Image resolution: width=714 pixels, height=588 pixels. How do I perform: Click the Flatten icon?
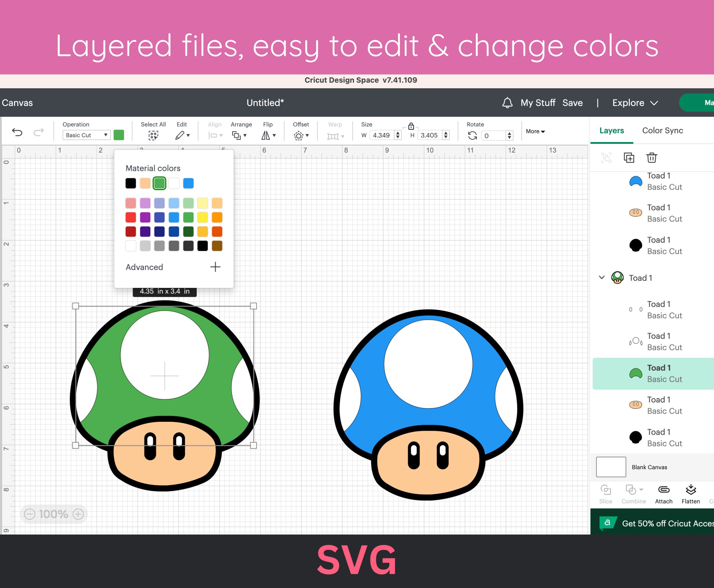pyautogui.click(x=691, y=490)
